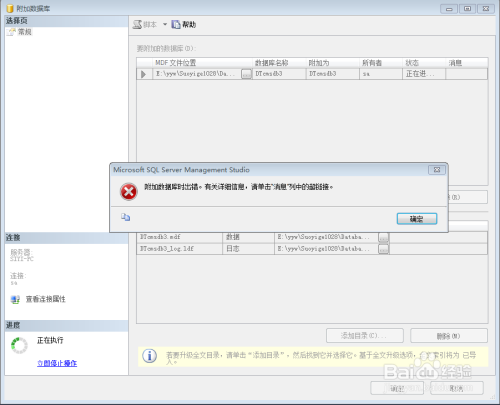The width and height of the screenshot is (500, 405).
Task: Click the 添加目录 button
Action: (365, 336)
